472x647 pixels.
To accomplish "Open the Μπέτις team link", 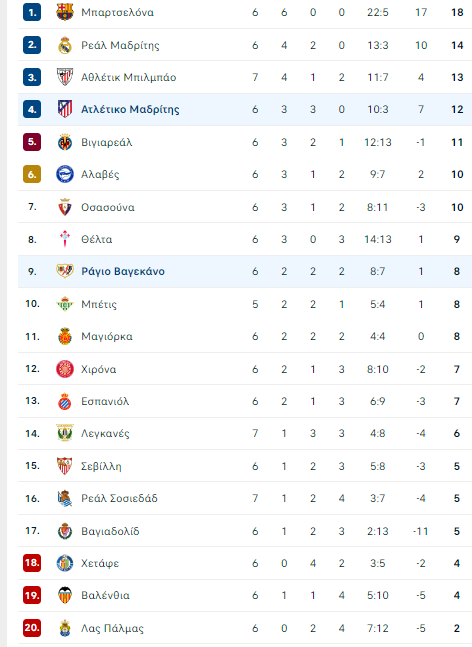I will (x=99, y=304).
